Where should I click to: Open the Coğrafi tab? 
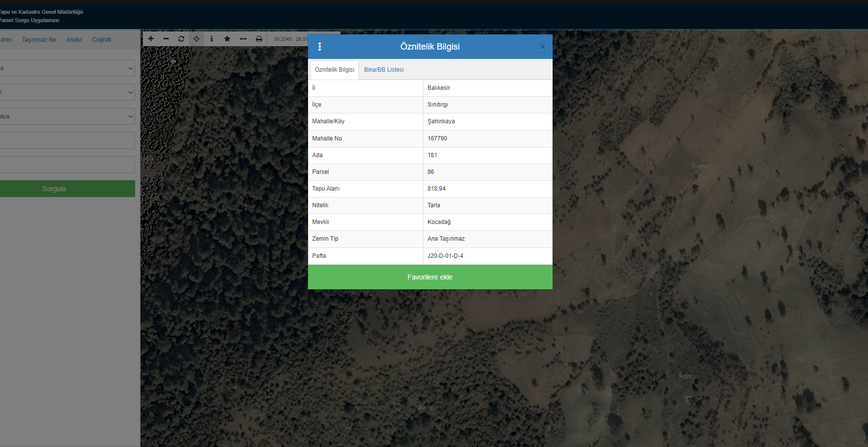pos(102,40)
